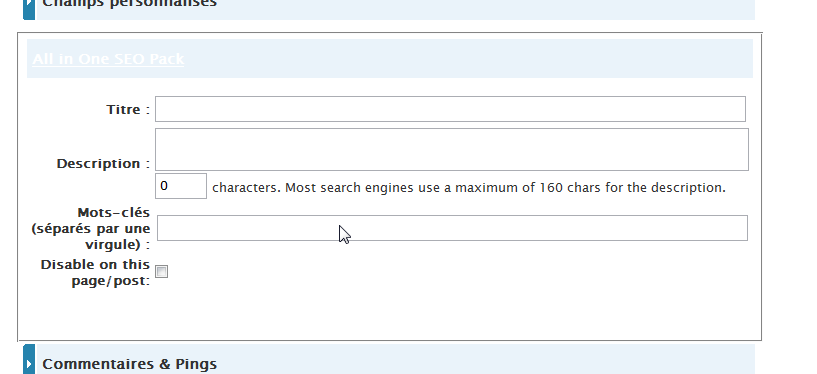Screen dimensions: 817x374
Task: Click the Disable on this page/post label
Action: [x=95, y=272]
